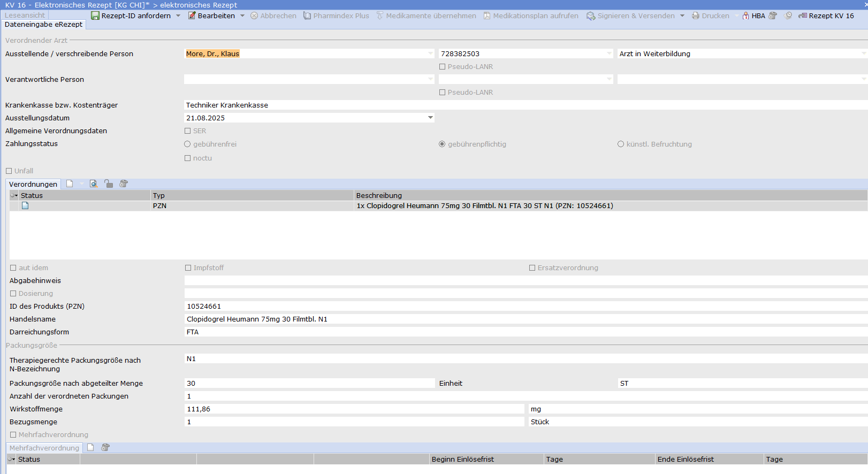Check the Unfall checkbox
Viewport: 868px width, 474px height.
coord(9,171)
